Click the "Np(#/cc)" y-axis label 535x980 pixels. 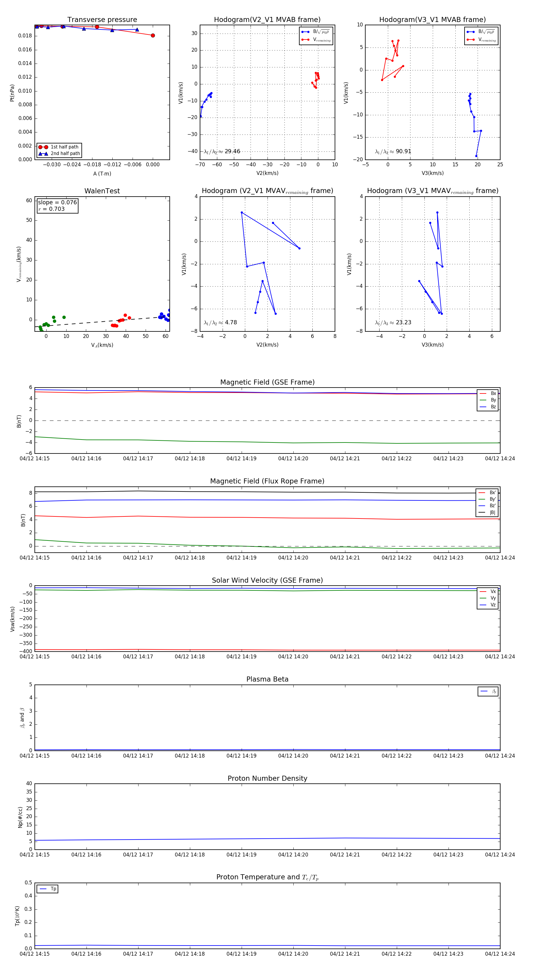20,817
